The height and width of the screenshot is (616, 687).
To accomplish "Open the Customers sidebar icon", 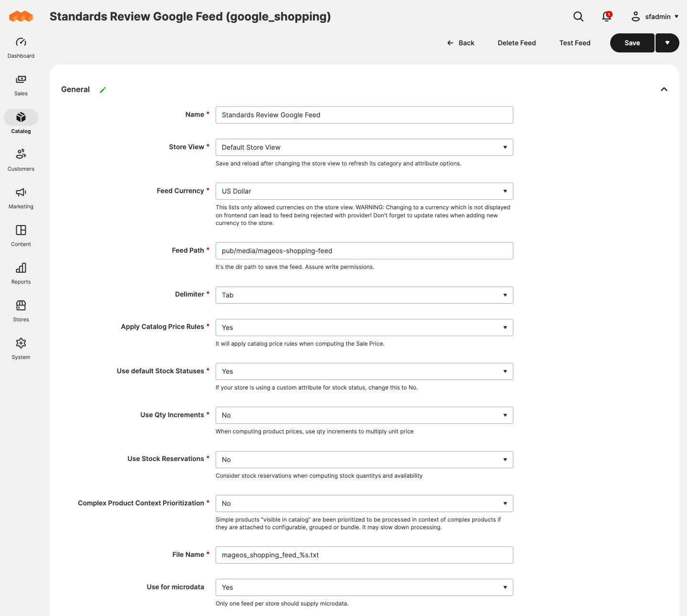I will (21, 154).
